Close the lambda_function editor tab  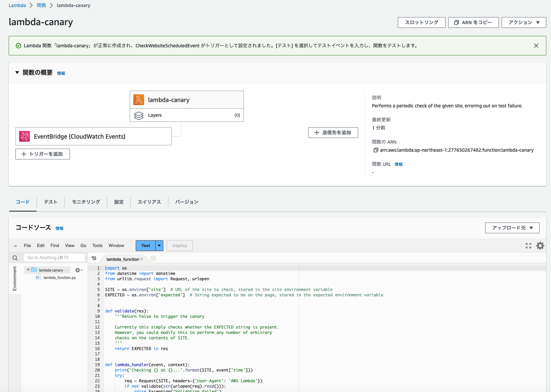tap(141, 259)
